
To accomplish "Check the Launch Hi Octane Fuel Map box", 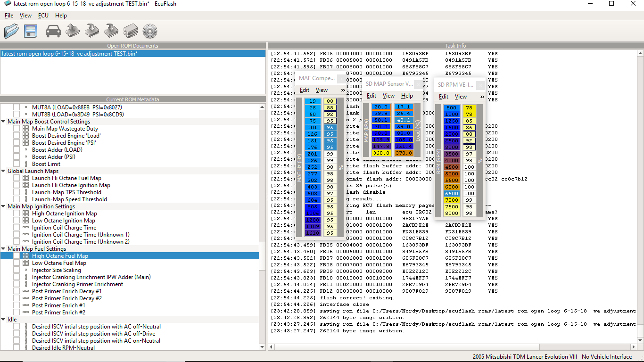I will (x=17, y=178).
